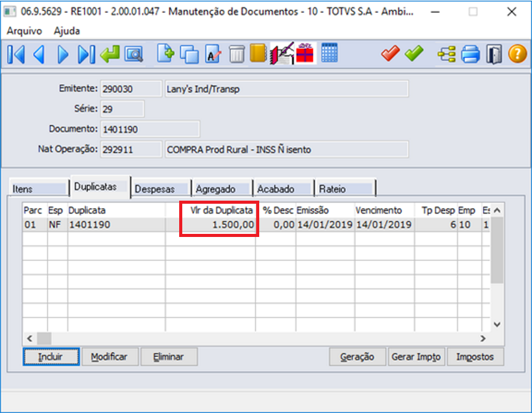The image size is (532, 413).
Task: Click the Parc column header
Action: (x=35, y=211)
